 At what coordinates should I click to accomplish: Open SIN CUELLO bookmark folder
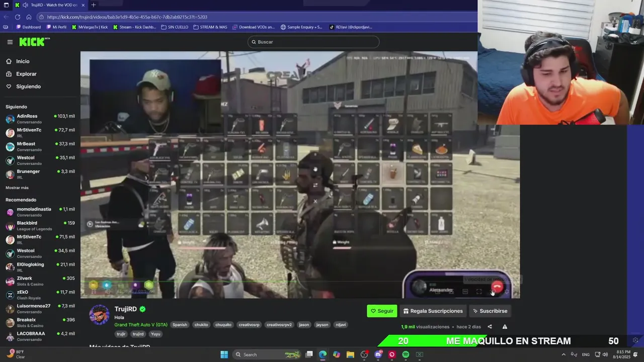tap(174, 27)
